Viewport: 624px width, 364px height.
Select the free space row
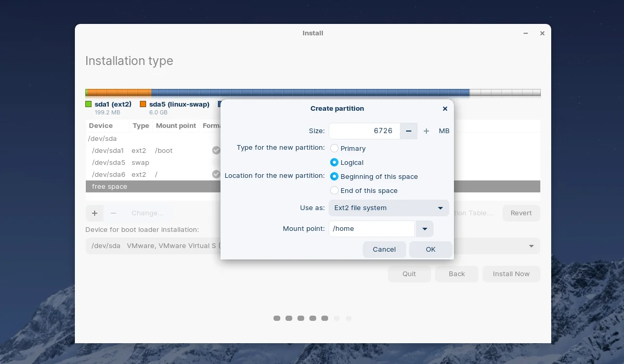point(313,187)
